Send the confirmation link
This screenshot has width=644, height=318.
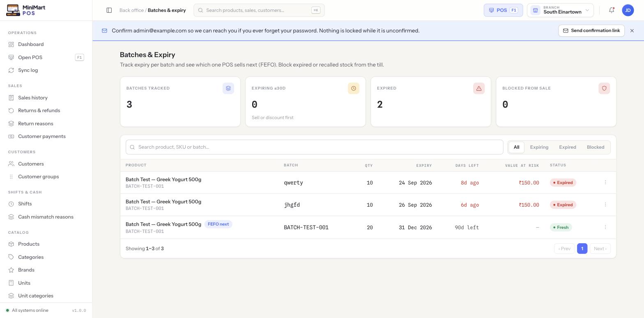click(x=591, y=31)
